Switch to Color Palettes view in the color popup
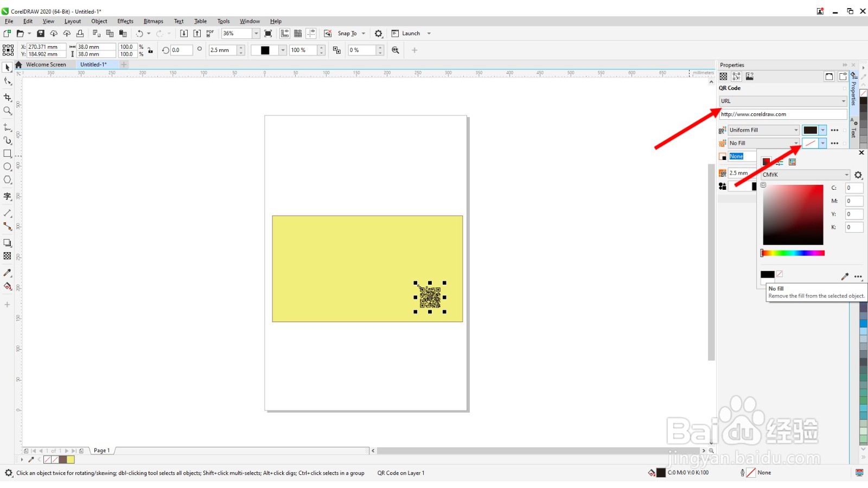 click(x=792, y=162)
